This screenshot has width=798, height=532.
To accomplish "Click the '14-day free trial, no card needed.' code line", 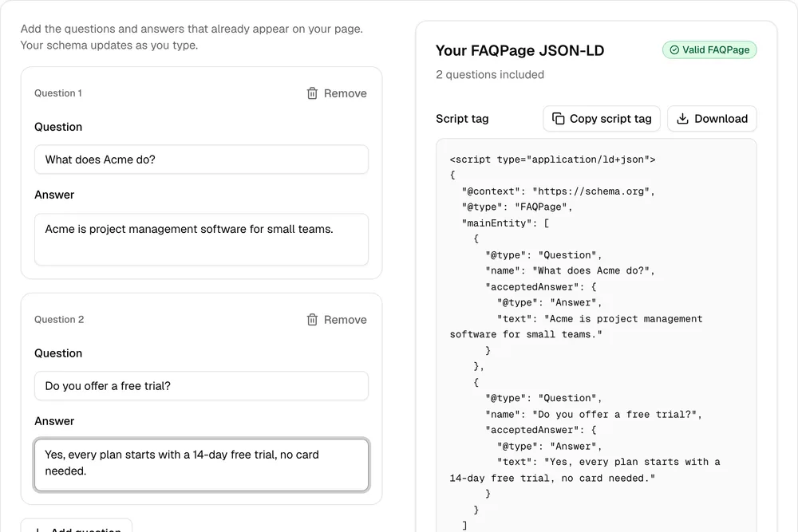I will (x=551, y=479).
